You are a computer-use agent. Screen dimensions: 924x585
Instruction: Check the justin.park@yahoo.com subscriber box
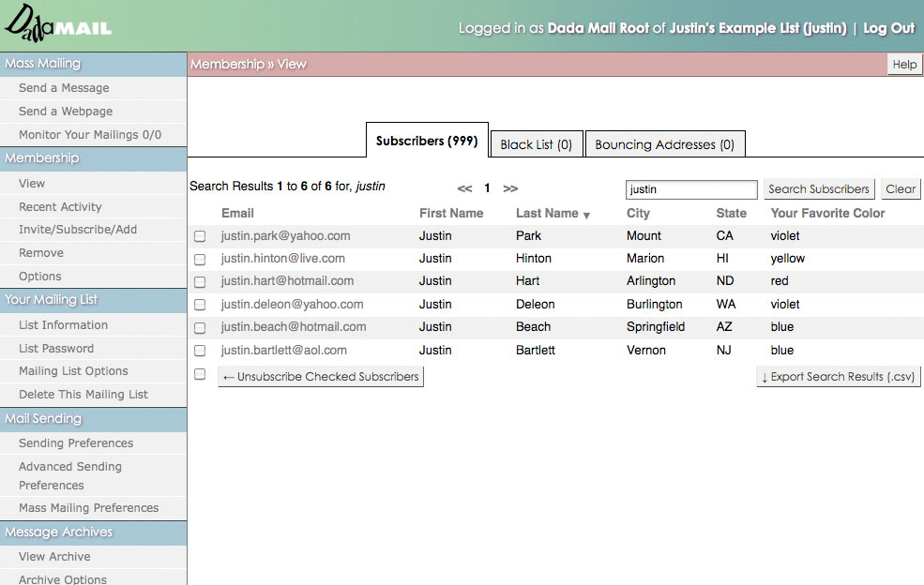click(201, 236)
